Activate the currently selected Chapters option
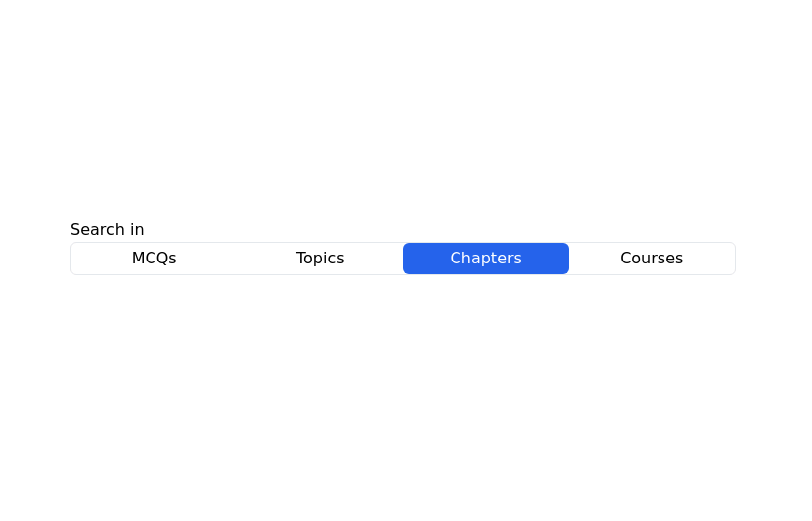Viewport: 812px width, 521px height. click(x=485, y=259)
